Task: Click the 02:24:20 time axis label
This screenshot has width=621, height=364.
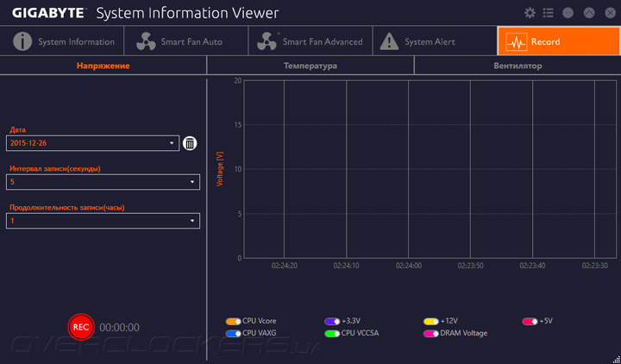Action: click(x=285, y=266)
